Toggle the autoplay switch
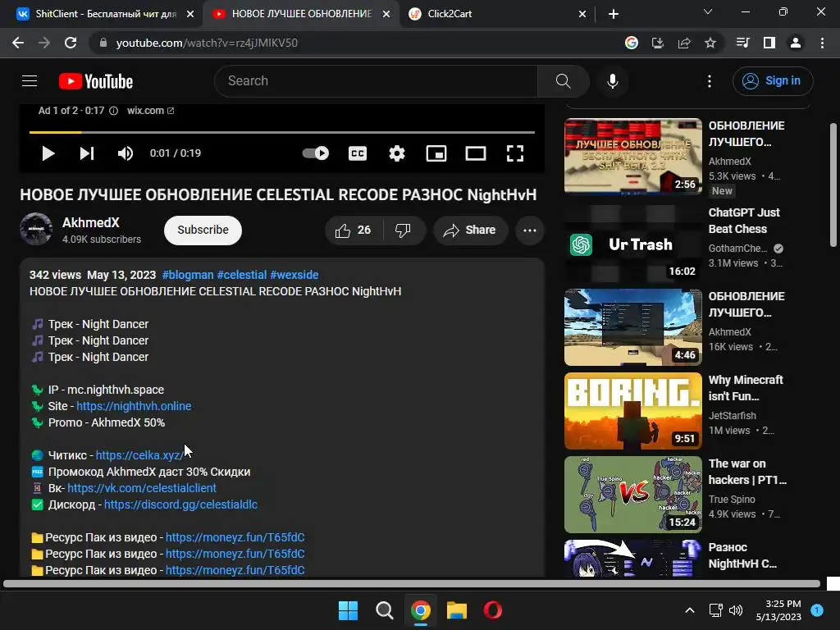 pyautogui.click(x=316, y=153)
